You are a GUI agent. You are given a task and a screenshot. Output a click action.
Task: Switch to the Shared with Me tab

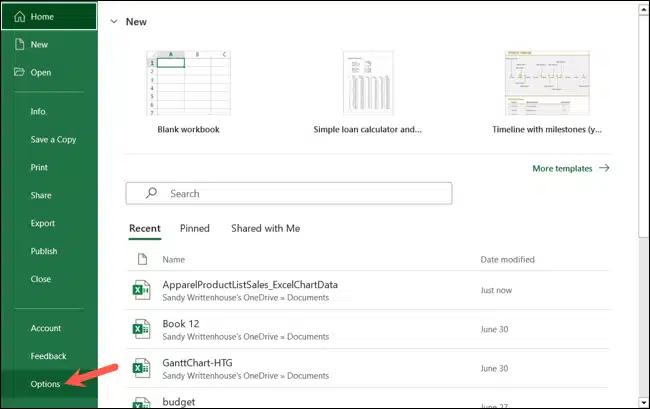tap(265, 228)
